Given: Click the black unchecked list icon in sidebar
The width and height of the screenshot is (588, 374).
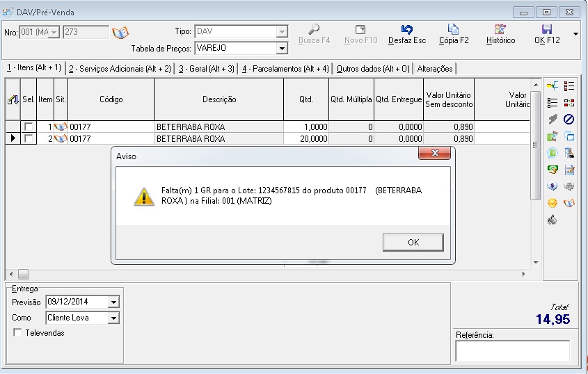Looking at the screenshot, I should 553,103.
